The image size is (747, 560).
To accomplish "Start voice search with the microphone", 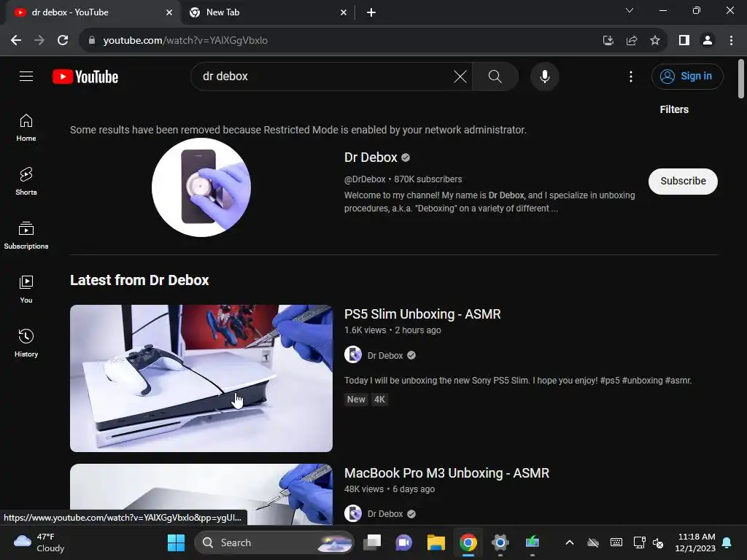I will point(544,76).
